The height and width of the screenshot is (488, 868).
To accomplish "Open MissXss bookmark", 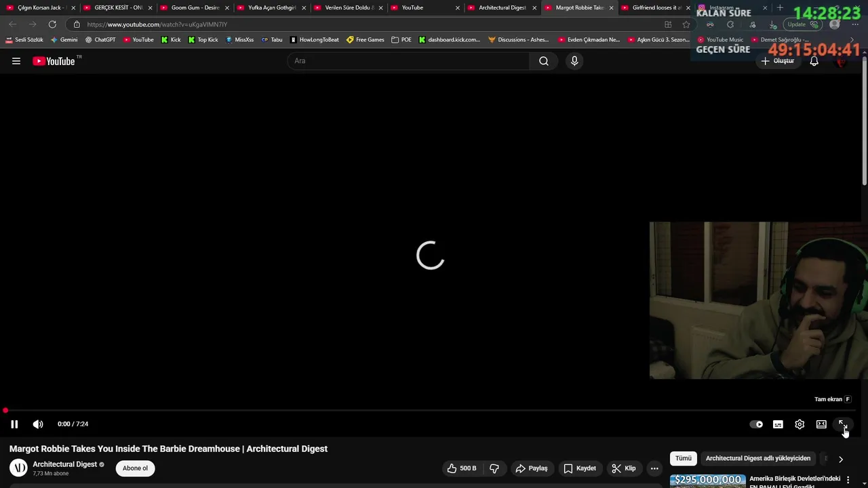I will pos(240,40).
